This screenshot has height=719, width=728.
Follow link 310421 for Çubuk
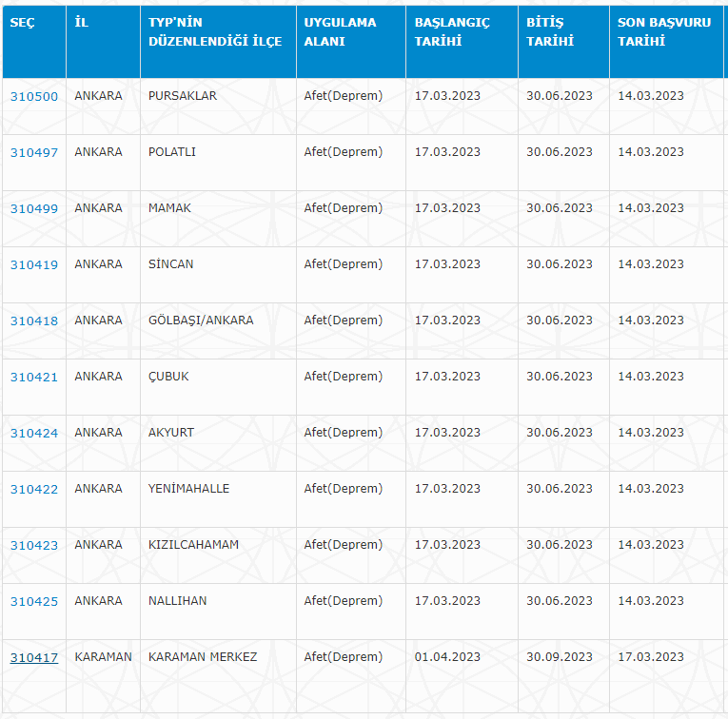click(33, 377)
